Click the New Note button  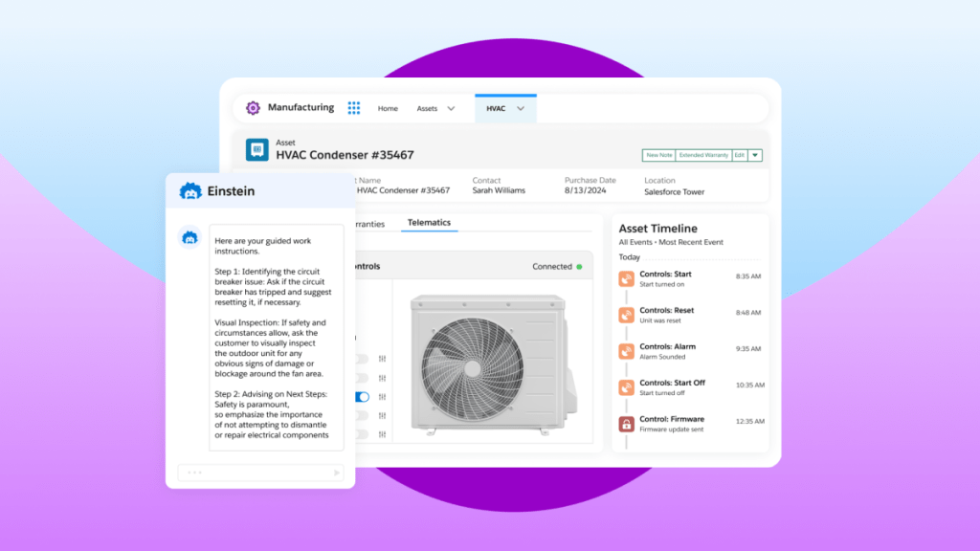click(659, 155)
